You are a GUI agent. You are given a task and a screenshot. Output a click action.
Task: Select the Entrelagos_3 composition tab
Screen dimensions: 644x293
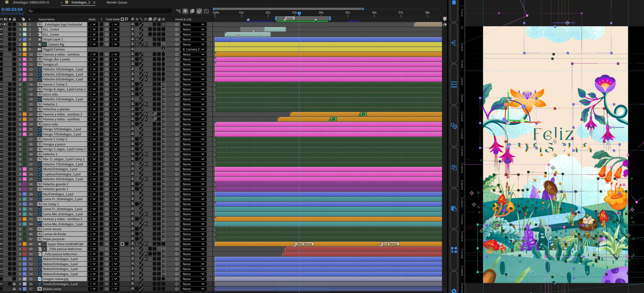(80, 2)
